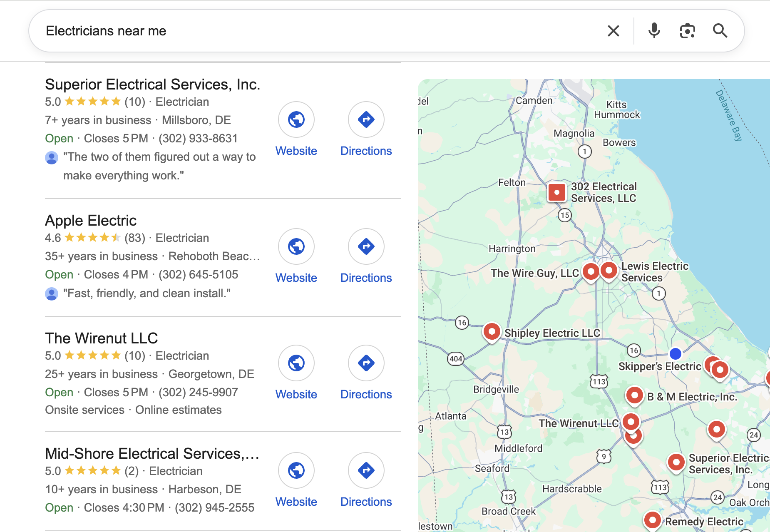770x532 pixels.
Task: Click the globe Website icon for Superior Electrical Services
Action: coord(296,119)
